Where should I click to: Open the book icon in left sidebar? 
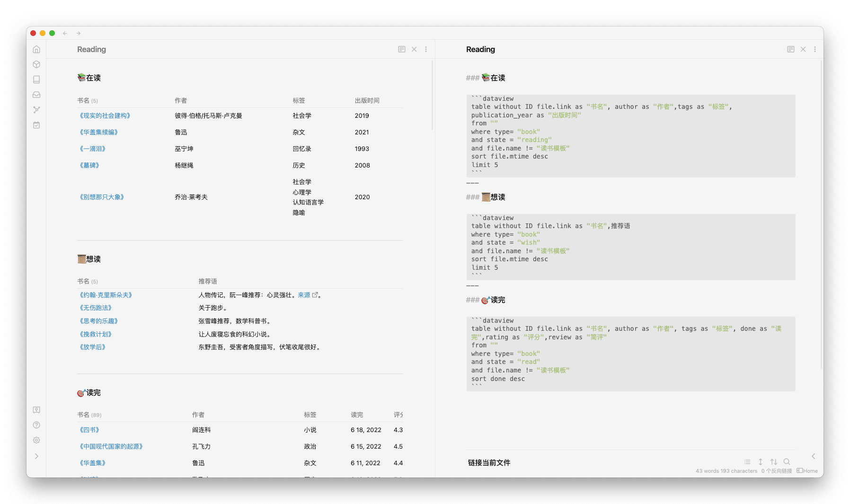point(36,80)
